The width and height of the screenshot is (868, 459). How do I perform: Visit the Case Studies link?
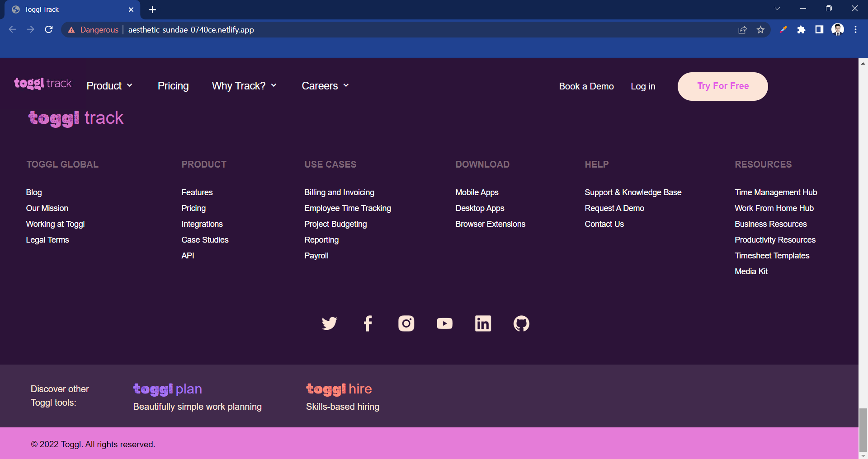click(x=205, y=240)
